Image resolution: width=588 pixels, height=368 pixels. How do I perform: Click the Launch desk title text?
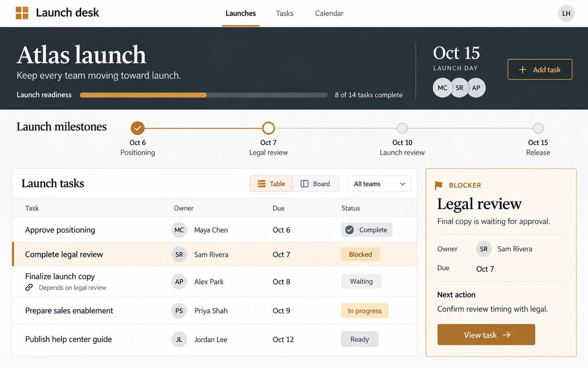click(x=68, y=13)
